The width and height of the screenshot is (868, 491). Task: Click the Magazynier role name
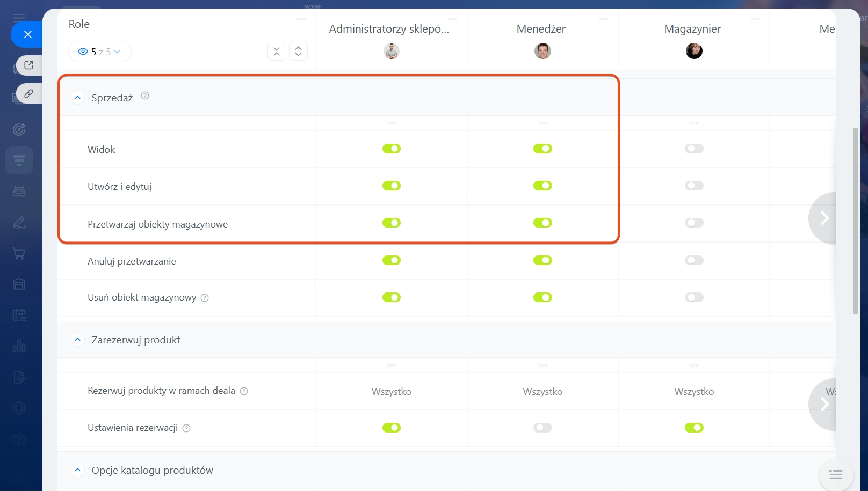pyautogui.click(x=692, y=29)
